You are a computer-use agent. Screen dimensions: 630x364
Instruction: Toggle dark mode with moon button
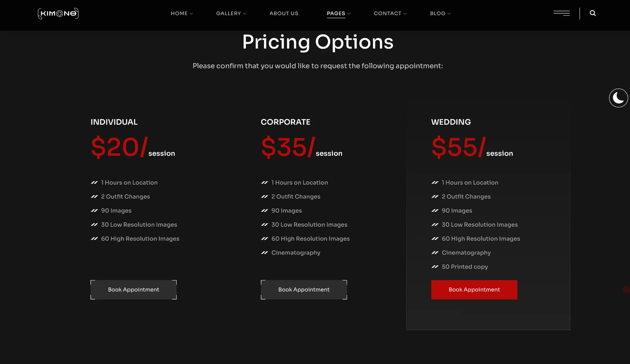click(x=618, y=98)
